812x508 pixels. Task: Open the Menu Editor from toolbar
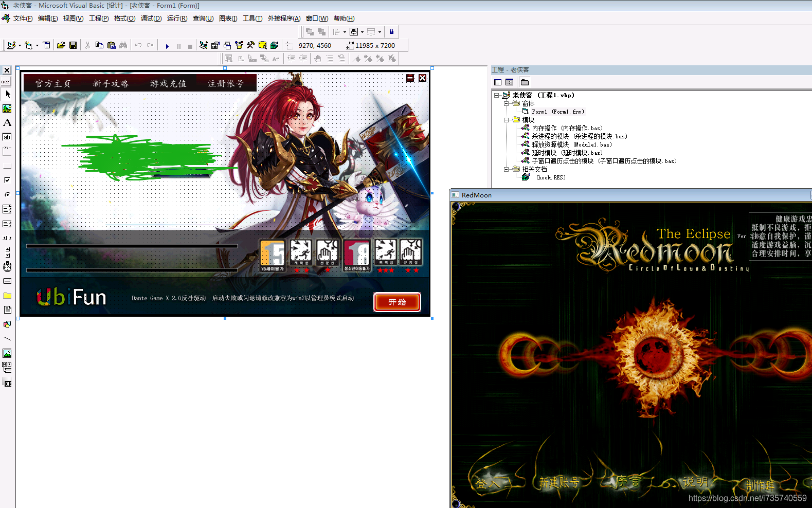(47, 45)
